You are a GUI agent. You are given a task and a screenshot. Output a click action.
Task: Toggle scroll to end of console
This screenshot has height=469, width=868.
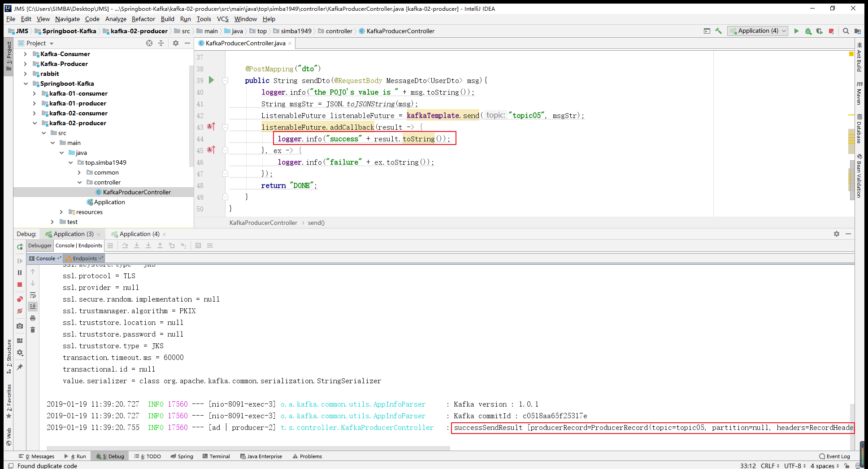tap(33, 307)
